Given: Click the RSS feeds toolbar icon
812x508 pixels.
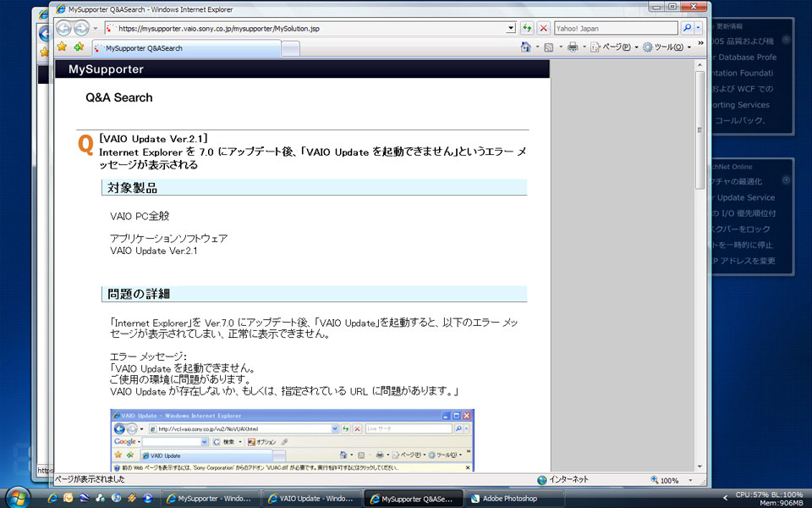Looking at the screenshot, I should (x=549, y=47).
